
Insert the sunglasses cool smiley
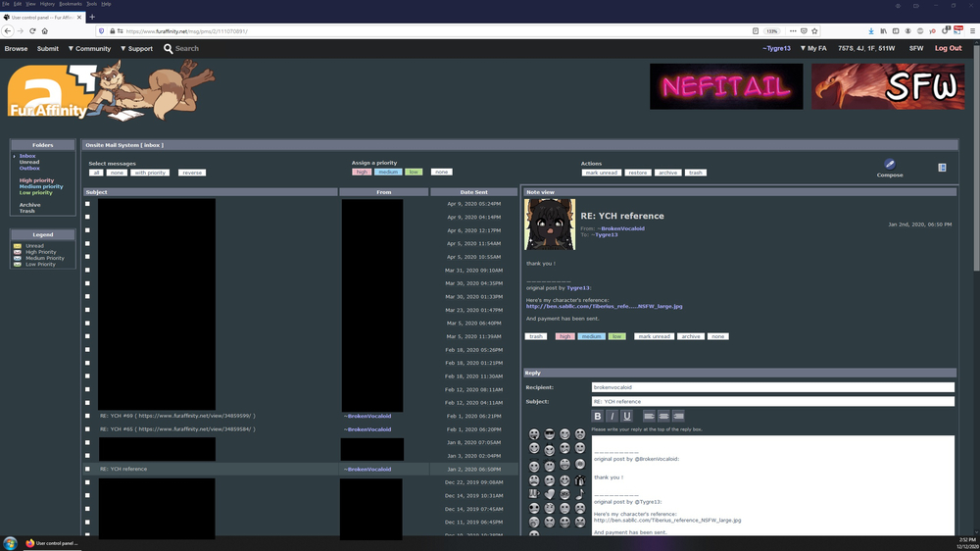point(550,434)
